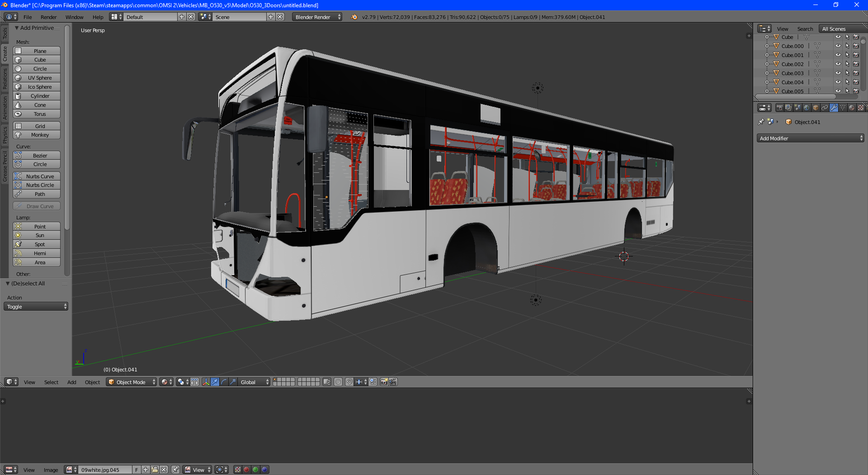Toggle Cube.000 selectability arrow icon
The image size is (868, 475).
[847, 46]
